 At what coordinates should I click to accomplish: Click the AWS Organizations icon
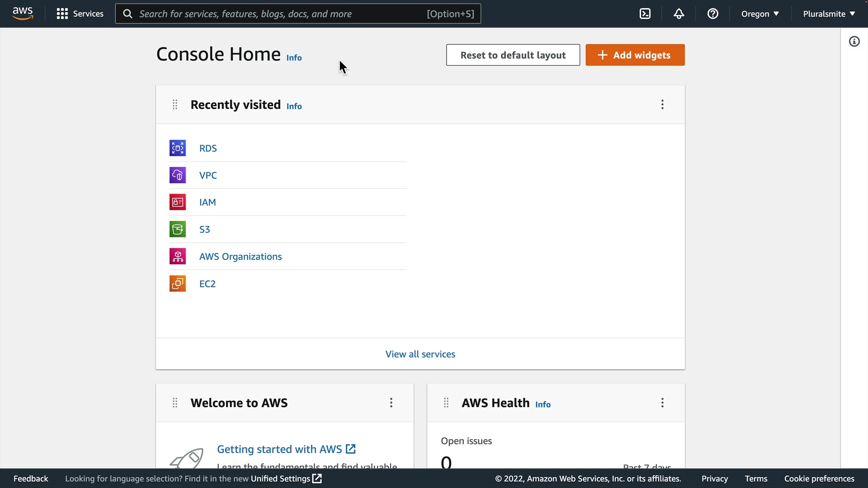178,256
